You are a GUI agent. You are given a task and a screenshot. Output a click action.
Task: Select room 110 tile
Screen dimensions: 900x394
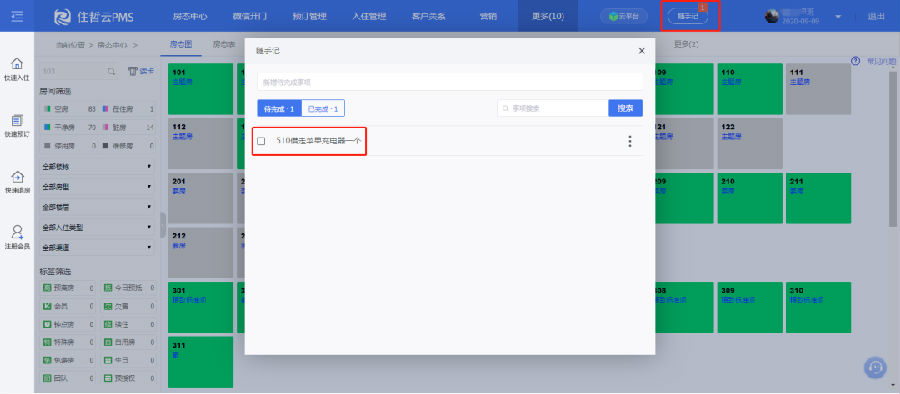coord(750,88)
